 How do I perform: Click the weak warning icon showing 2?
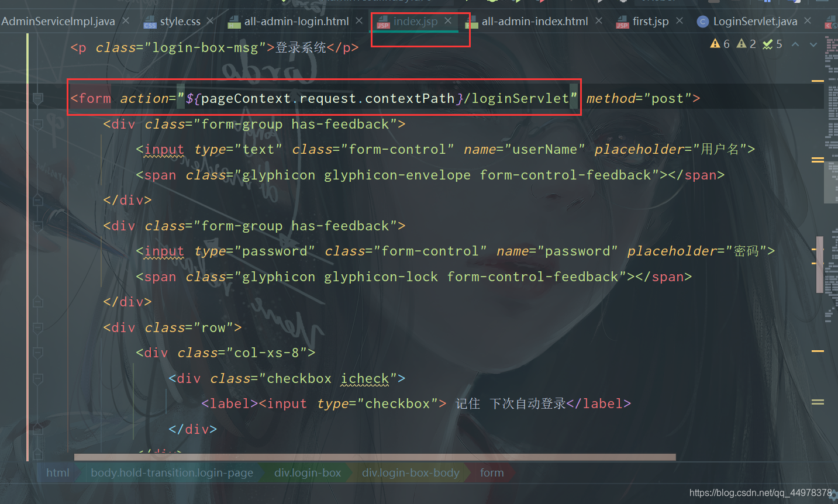coord(742,44)
